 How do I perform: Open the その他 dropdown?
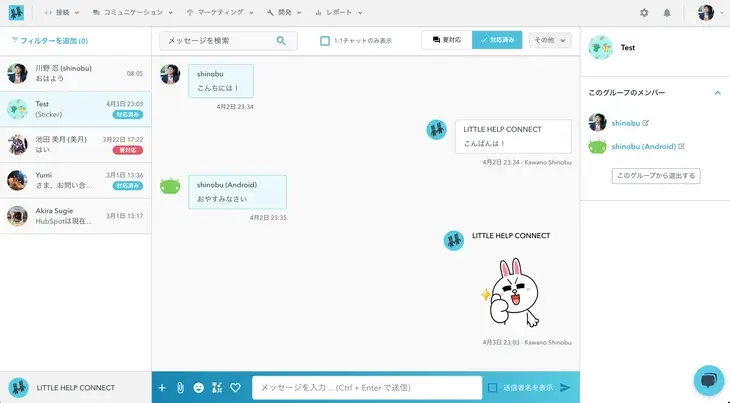(550, 40)
